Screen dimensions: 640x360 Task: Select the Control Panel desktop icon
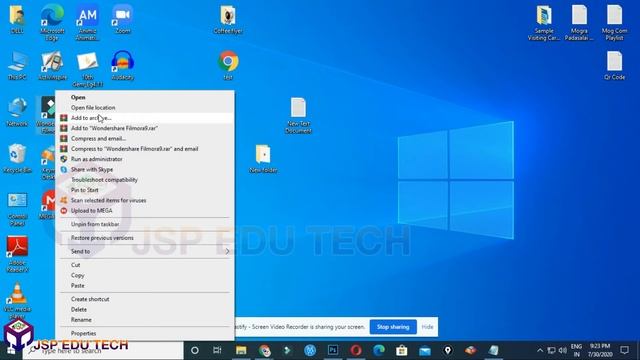[17, 209]
